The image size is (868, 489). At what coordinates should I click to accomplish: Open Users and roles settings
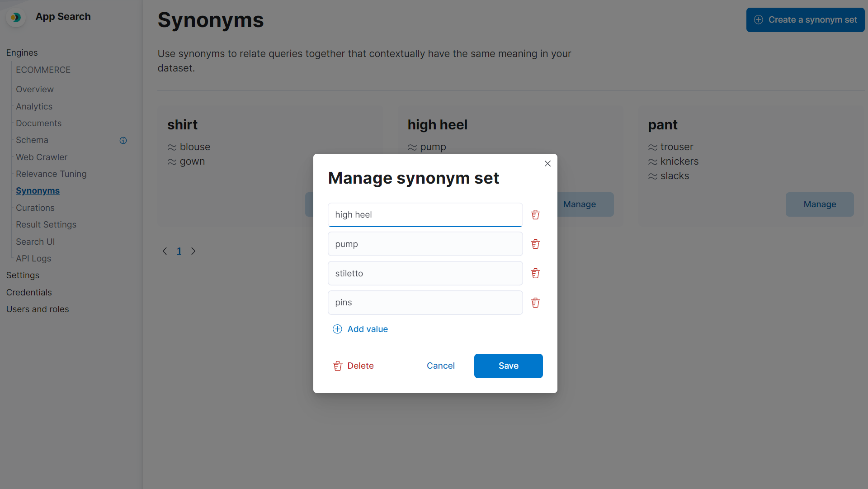[x=38, y=309]
